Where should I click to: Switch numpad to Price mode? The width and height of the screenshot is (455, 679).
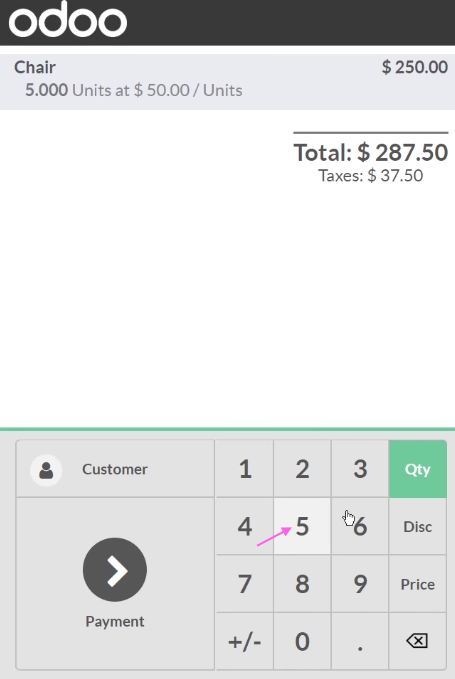click(418, 584)
